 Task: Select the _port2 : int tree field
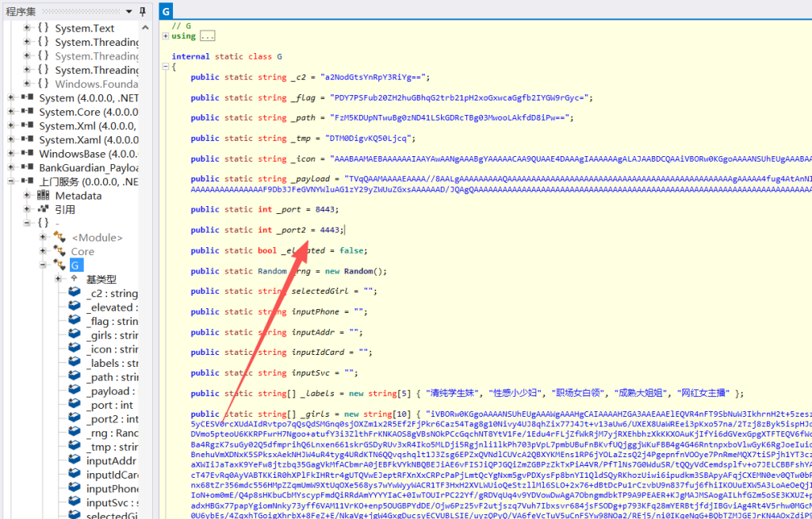click(x=112, y=418)
